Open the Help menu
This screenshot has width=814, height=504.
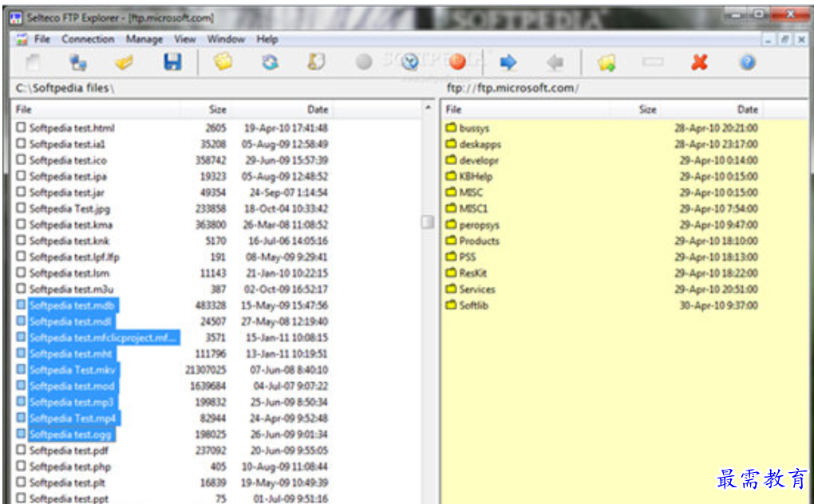pos(267,39)
